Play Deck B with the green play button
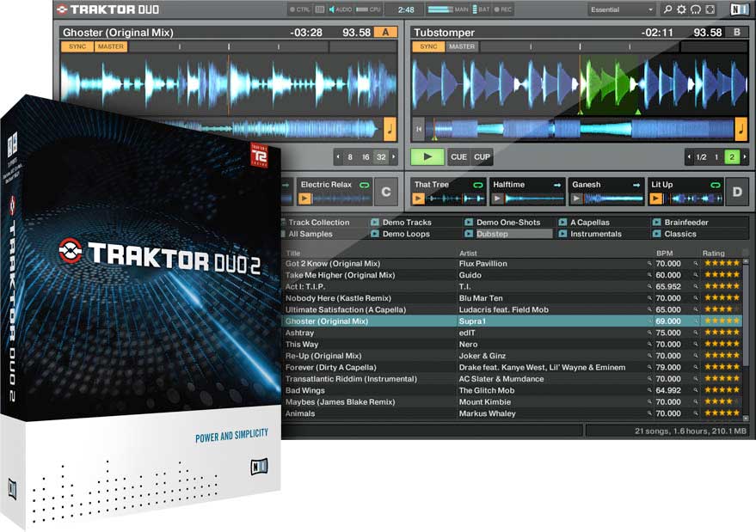This screenshot has width=756, height=532. [x=427, y=157]
